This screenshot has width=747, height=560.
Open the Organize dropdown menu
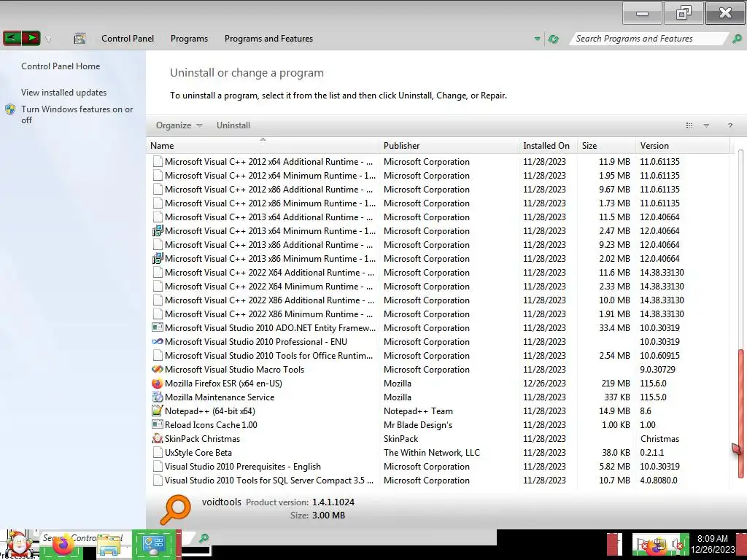tap(179, 125)
